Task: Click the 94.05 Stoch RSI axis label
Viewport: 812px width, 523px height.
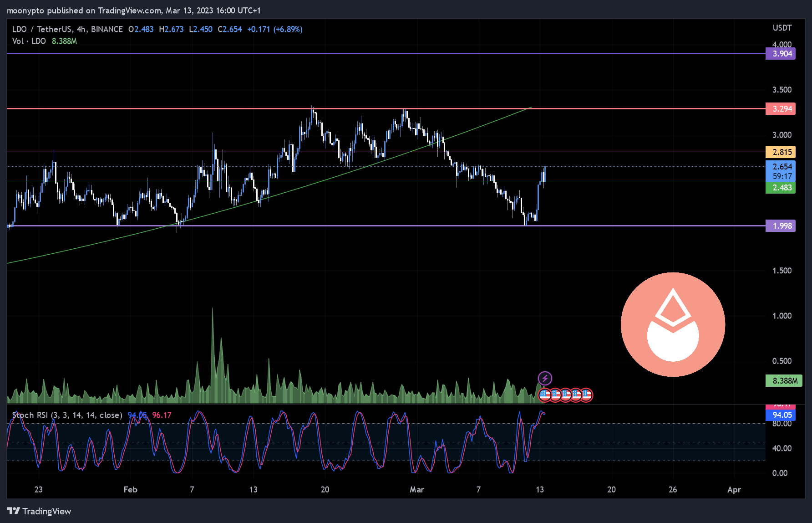Action: (x=781, y=415)
